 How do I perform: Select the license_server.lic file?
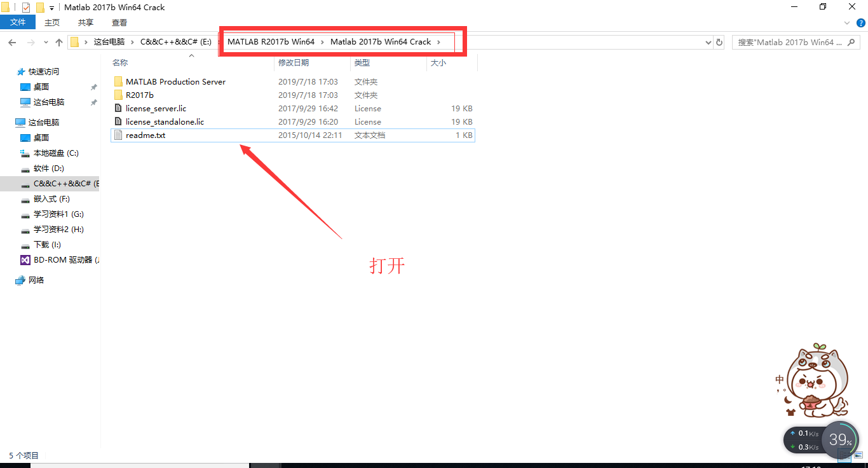click(x=292, y=109)
